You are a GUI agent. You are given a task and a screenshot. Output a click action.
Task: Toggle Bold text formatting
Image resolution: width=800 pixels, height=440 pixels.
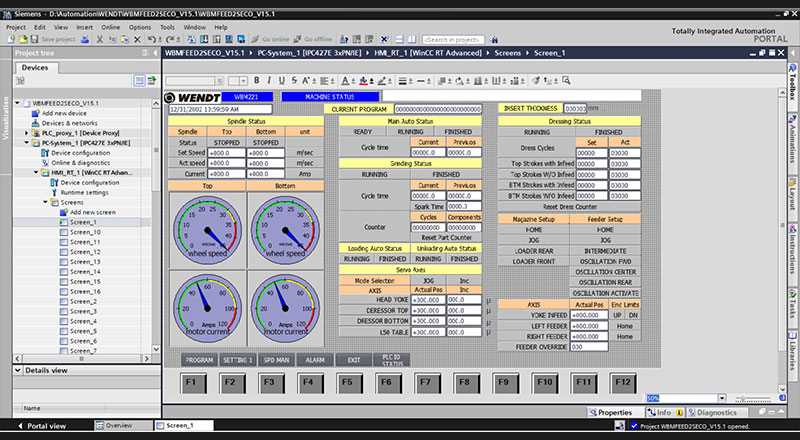coord(257,81)
